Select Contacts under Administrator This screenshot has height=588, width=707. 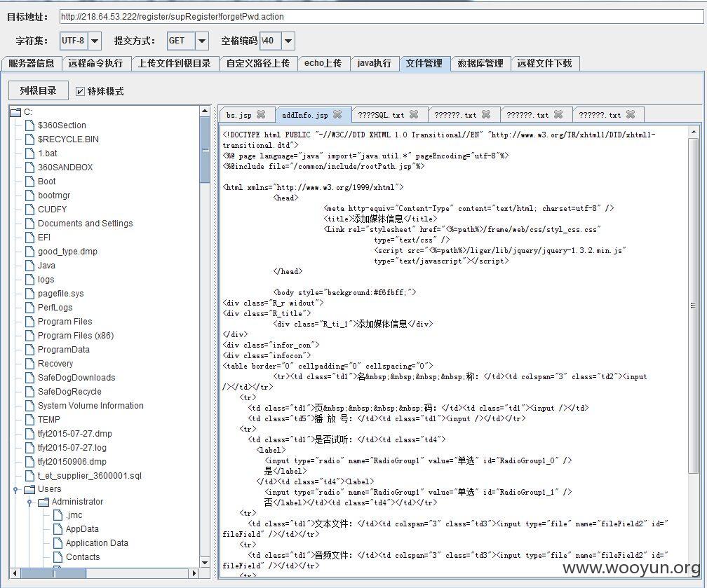[83, 556]
